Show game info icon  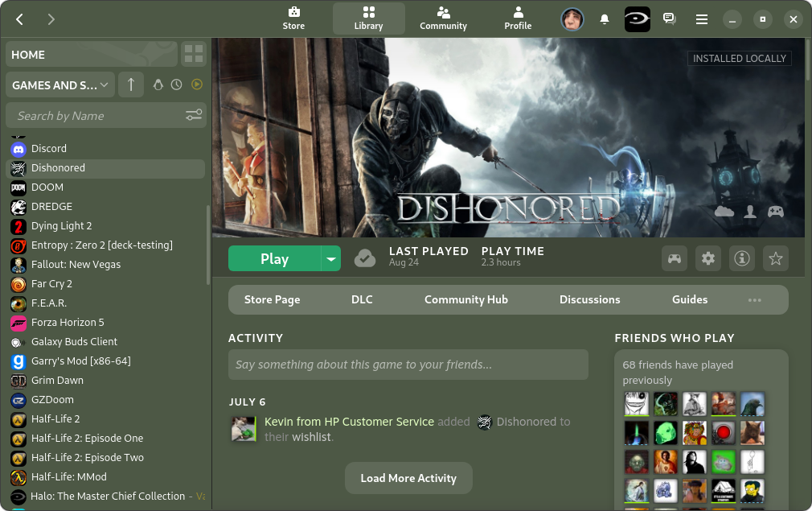click(x=741, y=258)
